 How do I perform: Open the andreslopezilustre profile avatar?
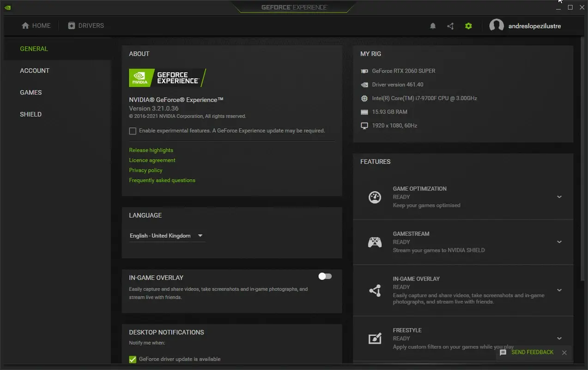click(x=497, y=25)
